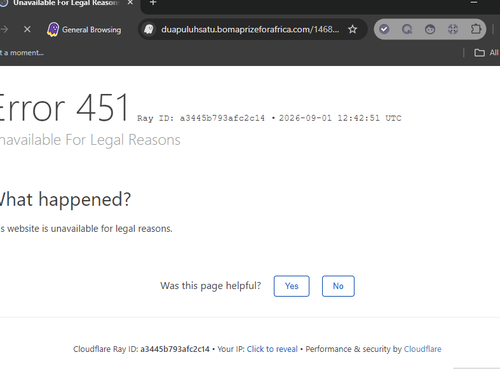Select the Unavailable For Legal Reasons tab
This screenshot has height=369, width=500.
click(65, 3)
